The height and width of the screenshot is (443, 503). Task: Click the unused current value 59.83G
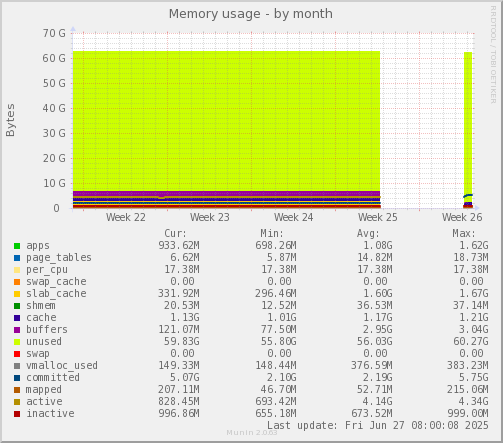181,342
